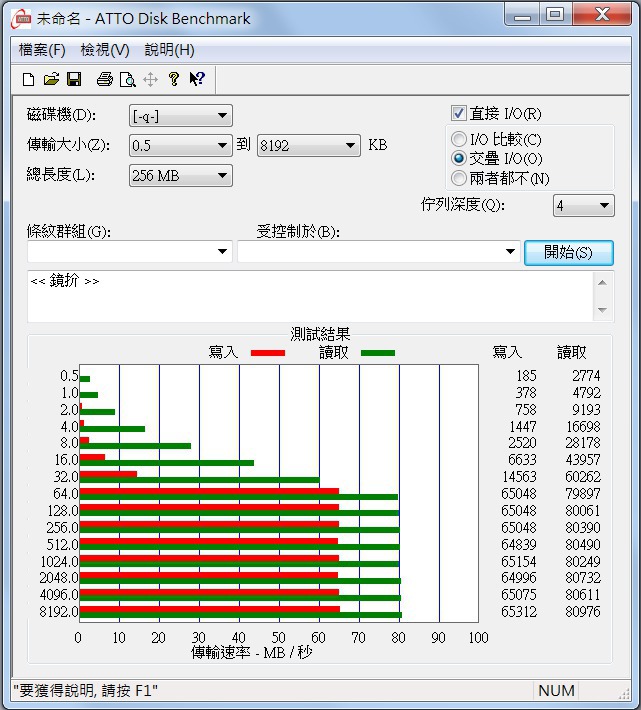Open the 0.5 transfer size start dropdown
This screenshot has width=641, height=710.
tap(181, 145)
